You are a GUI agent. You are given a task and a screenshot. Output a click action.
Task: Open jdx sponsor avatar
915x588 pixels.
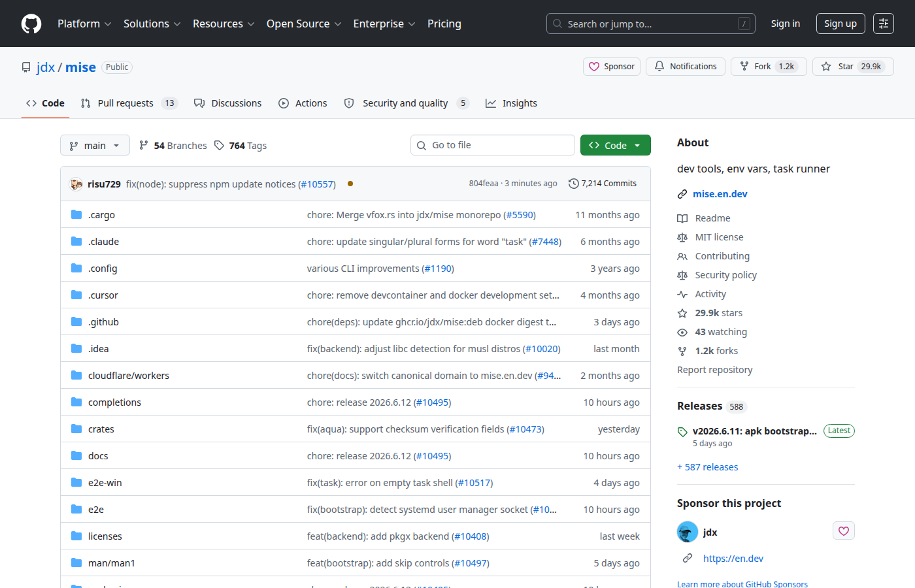pos(688,532)
